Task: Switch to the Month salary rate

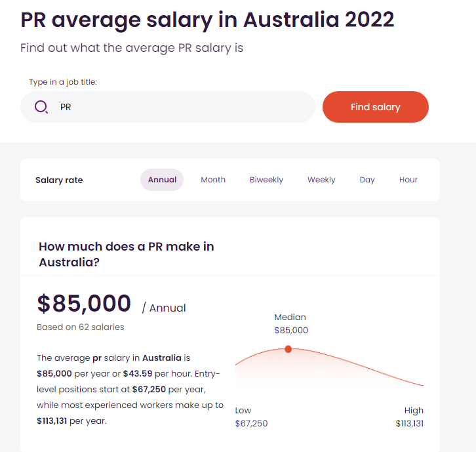Action: (213, 180)
